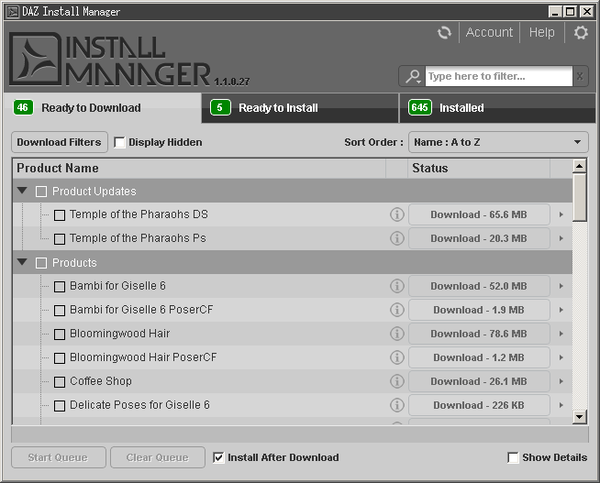This screenshot has height=483, width=600.
Task: Show info for Bloomingwood Hair PoserCF
Action: coord(397,357)
